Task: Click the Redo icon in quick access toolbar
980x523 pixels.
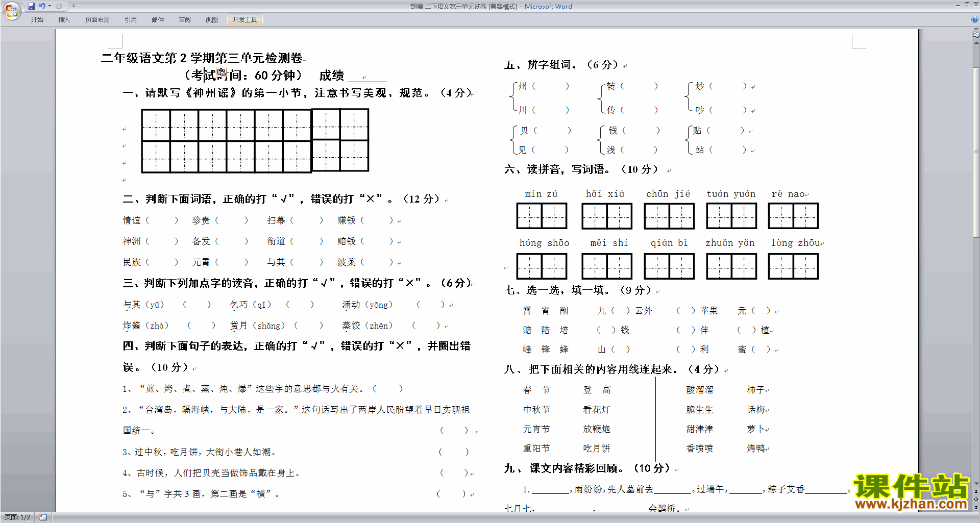Action: [59, 6]
